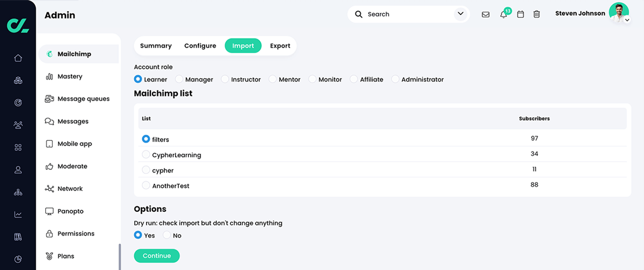Select the Affiliate account role
Viewport: 644px width, 270px height.
(354, 79)
